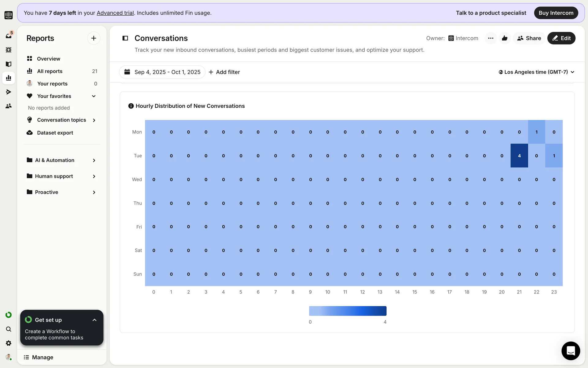588x368 pixels.
Task: Collapse the Get set up card
Action: (94, 320)
